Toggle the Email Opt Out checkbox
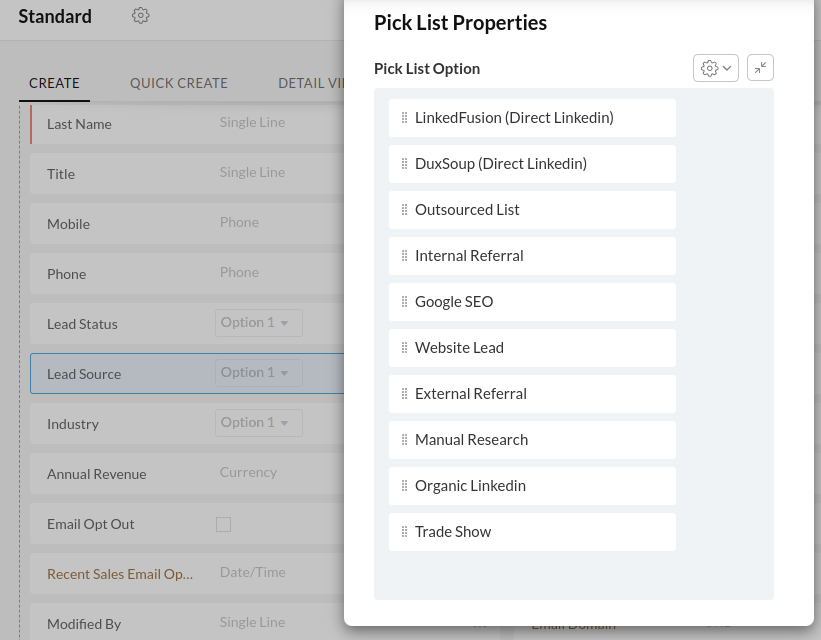The width and height of the screenshot is (821, 640). (224, 524)
